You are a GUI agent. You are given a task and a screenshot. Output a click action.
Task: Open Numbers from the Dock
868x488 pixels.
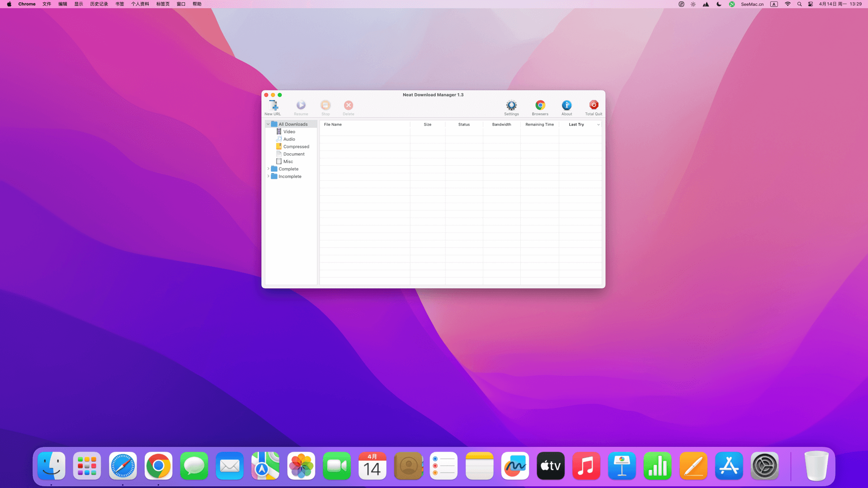click(657, 466)
